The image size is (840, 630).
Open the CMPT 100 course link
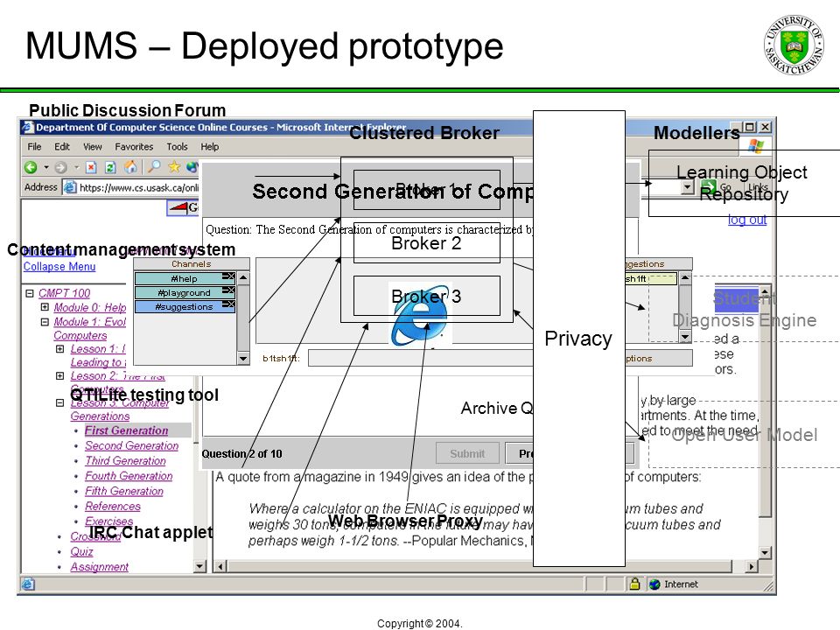(64, 293)
